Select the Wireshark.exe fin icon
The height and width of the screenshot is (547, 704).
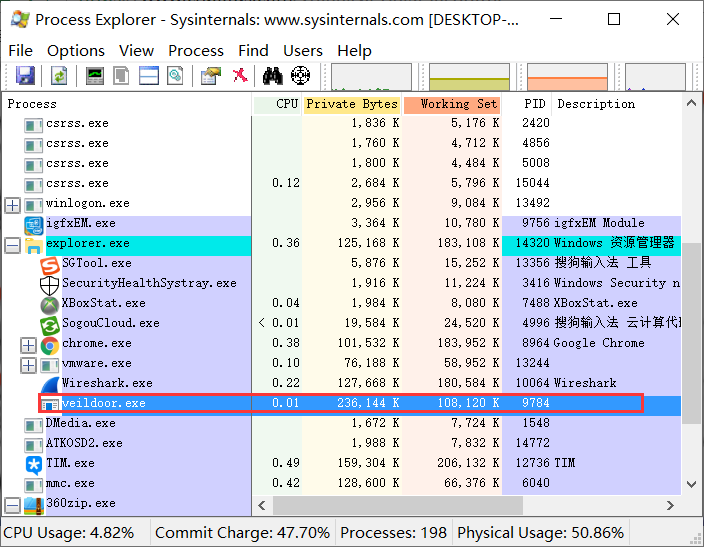(49, 385)
